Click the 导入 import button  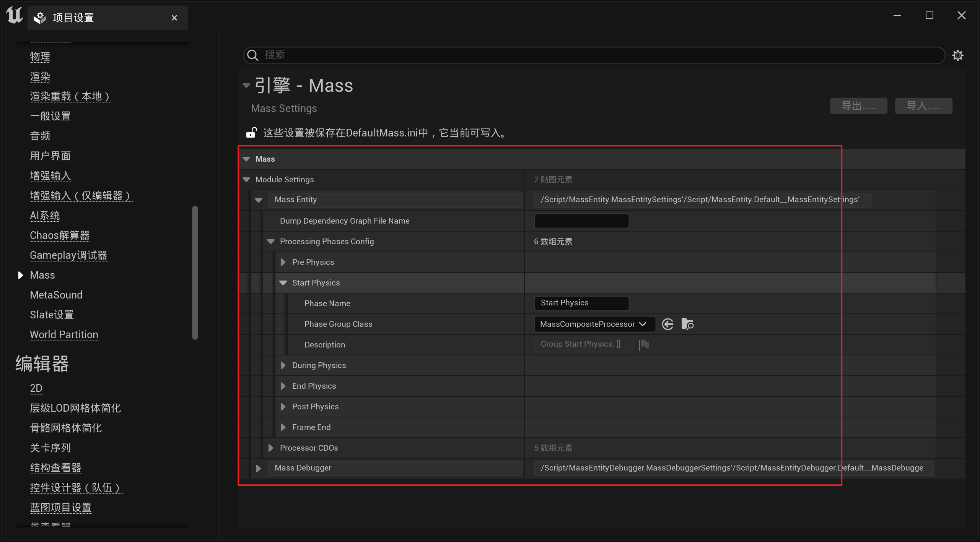(x=923, y=106)
